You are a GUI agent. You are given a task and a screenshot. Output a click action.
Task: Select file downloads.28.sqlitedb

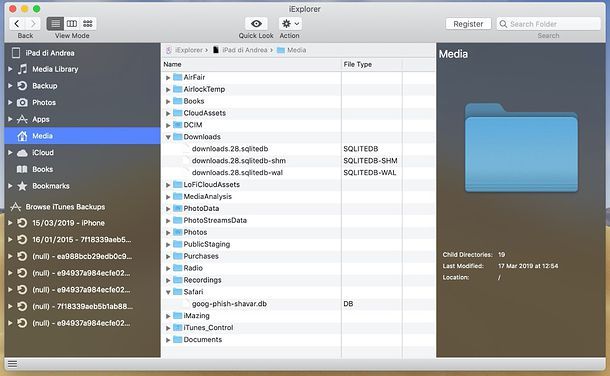[230, 149]
